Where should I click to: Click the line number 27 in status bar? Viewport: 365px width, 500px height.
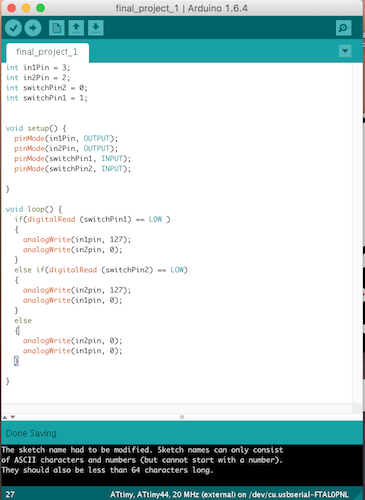pos(10,494)
